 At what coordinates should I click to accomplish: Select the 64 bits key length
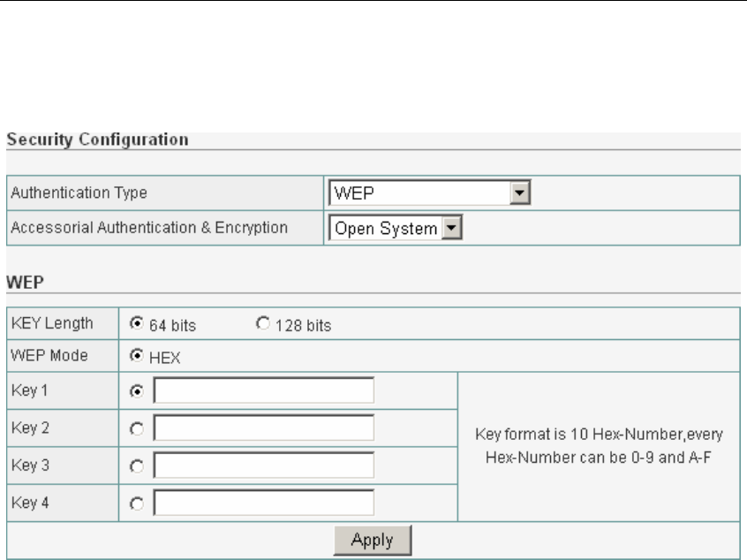click(x=135, y=324)
